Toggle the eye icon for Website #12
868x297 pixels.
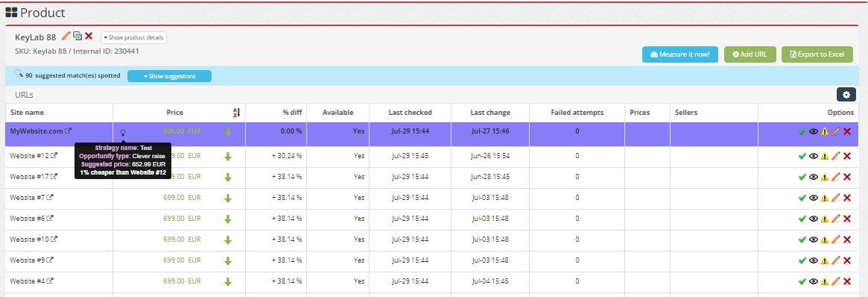point(813,156)
